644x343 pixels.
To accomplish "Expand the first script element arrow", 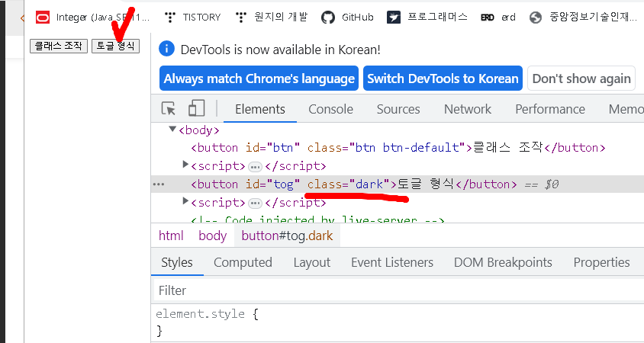I will [185, 165].
